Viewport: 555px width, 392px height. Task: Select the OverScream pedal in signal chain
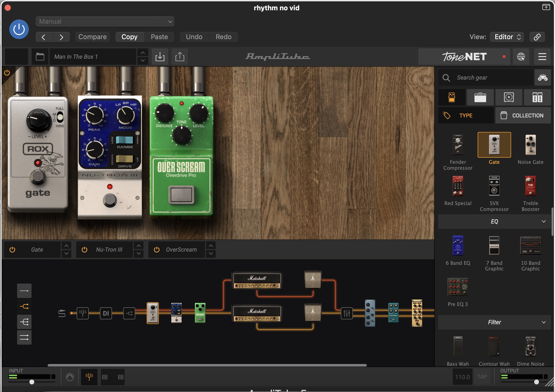pos(200,313)
